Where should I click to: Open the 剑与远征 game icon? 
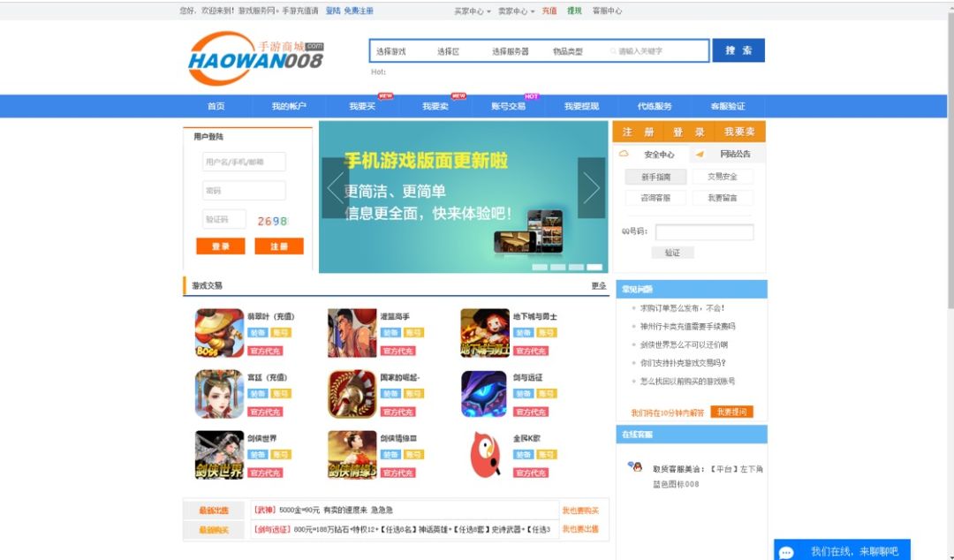coord(485,394)
